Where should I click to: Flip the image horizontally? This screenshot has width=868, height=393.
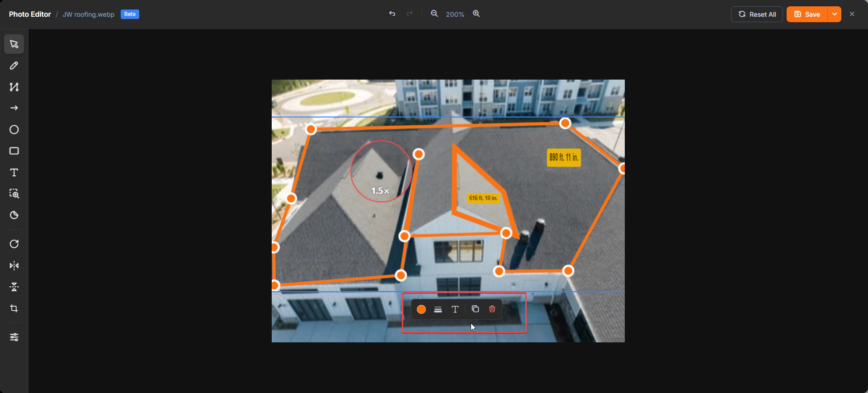[x=14, y=265]
